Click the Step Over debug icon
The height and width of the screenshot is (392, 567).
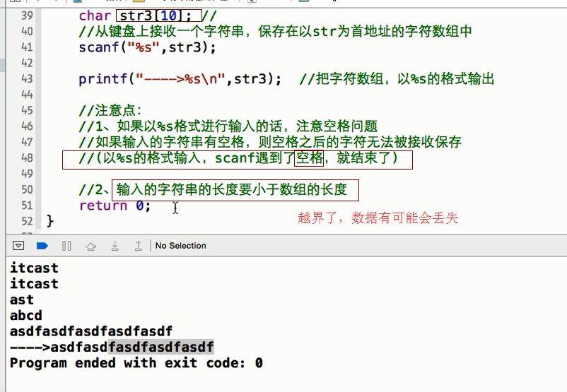[x=90, y=246]
